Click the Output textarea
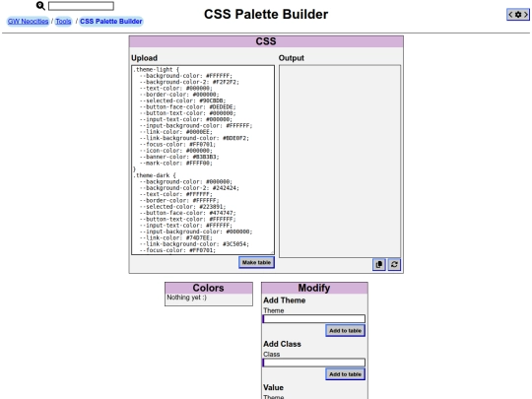 [x=340, y=162]
